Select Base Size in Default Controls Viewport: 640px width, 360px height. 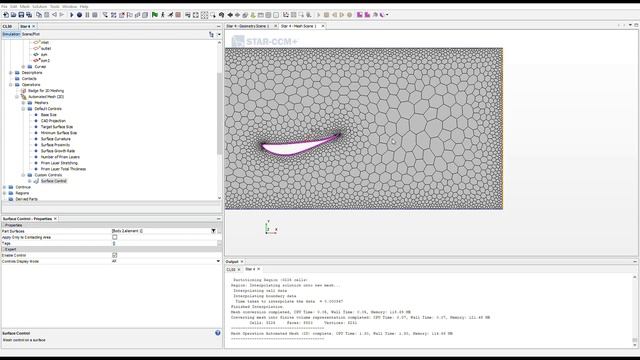(x=49, y=115)
